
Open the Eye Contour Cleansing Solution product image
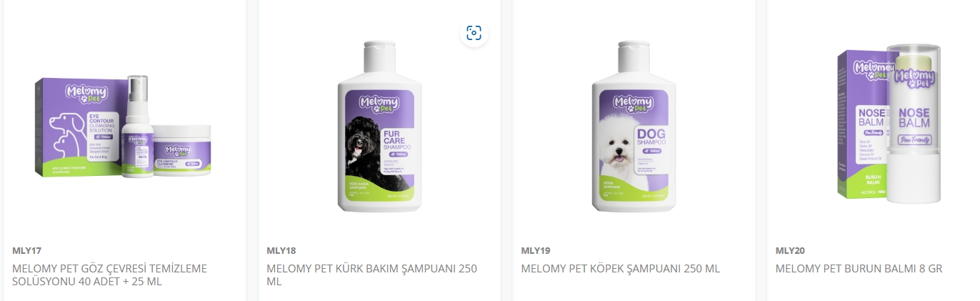[x=124, y=127]
